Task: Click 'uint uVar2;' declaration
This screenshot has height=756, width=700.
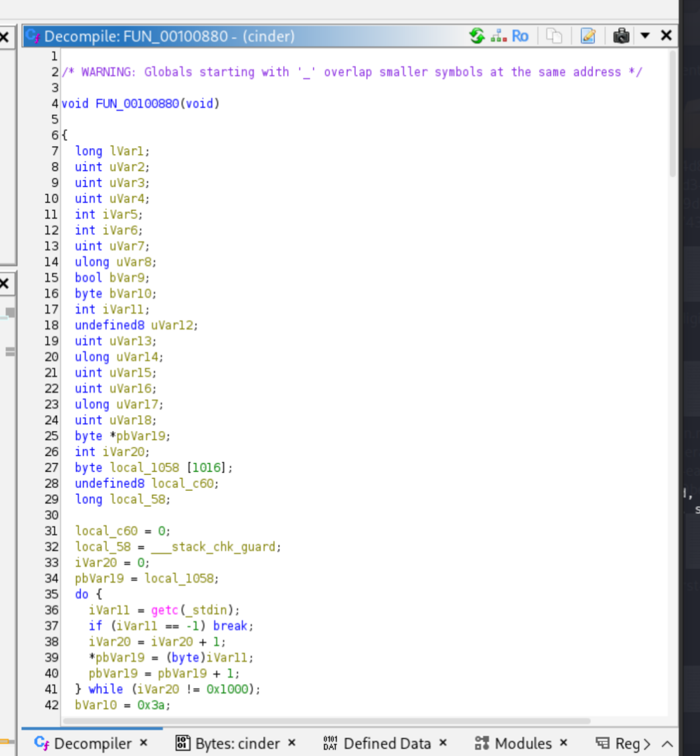Action: coord(112,167)
